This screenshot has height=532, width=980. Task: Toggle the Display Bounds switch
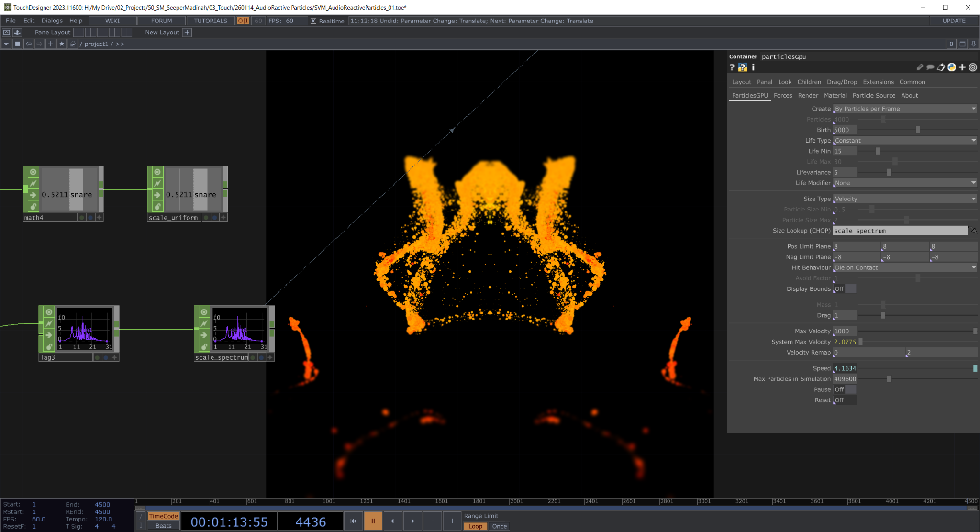pyautogui.click(x=845, y=289)
